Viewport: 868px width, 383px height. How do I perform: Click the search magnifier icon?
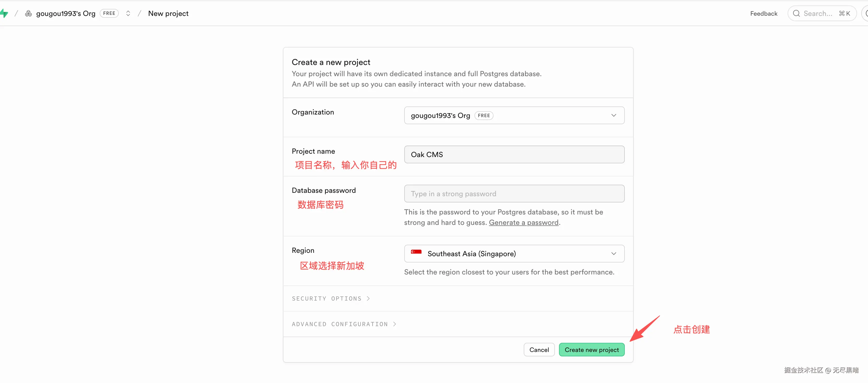pos(796,14)
